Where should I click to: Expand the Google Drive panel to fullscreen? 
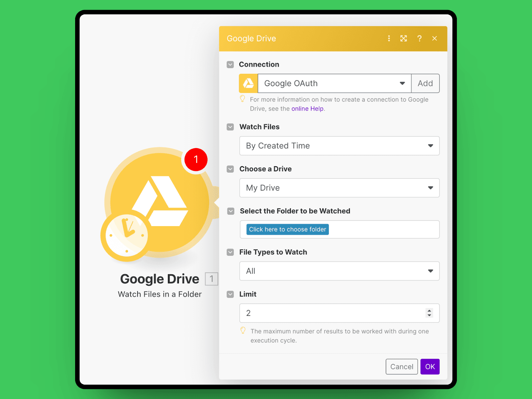coord(404,39)
